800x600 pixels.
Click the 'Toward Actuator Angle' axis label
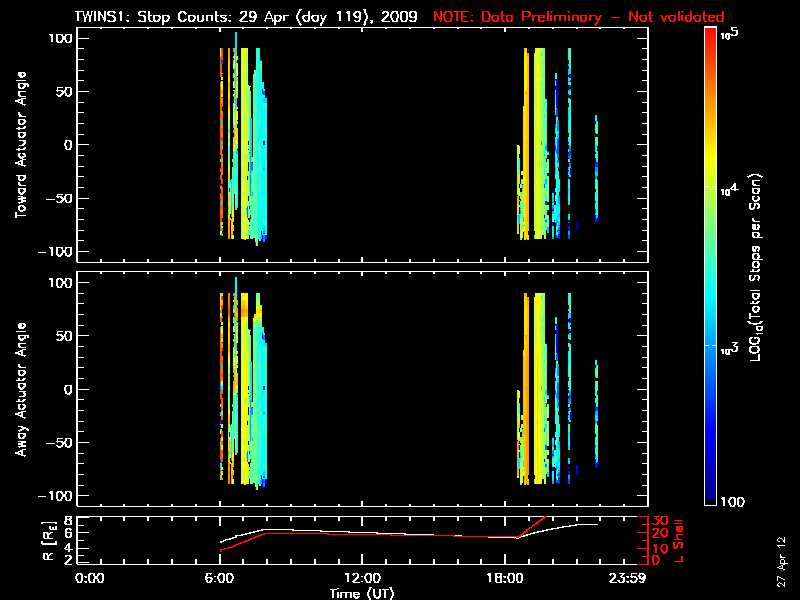click(18, 145)
